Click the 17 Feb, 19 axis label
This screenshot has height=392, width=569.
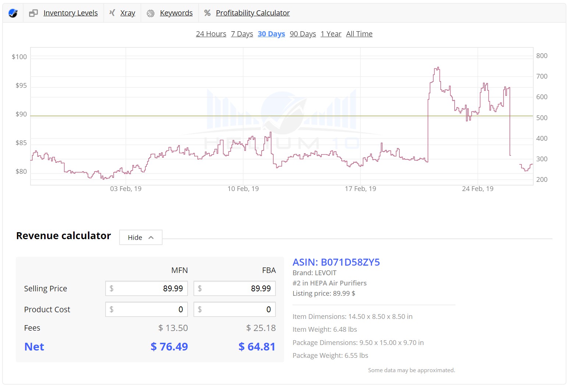tap(360, 189)
